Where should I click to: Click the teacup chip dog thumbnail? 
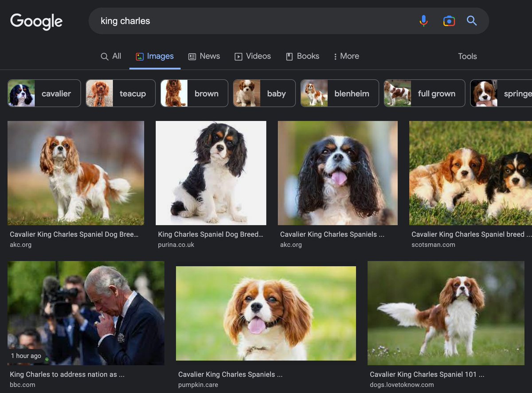coord(99,93)
